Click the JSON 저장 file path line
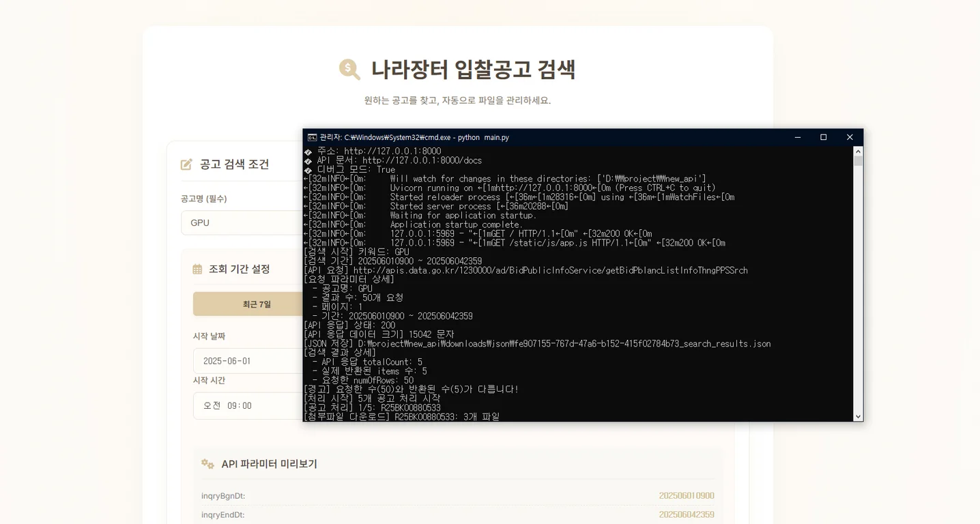This screenshot has height=524, width=980. 537,343
